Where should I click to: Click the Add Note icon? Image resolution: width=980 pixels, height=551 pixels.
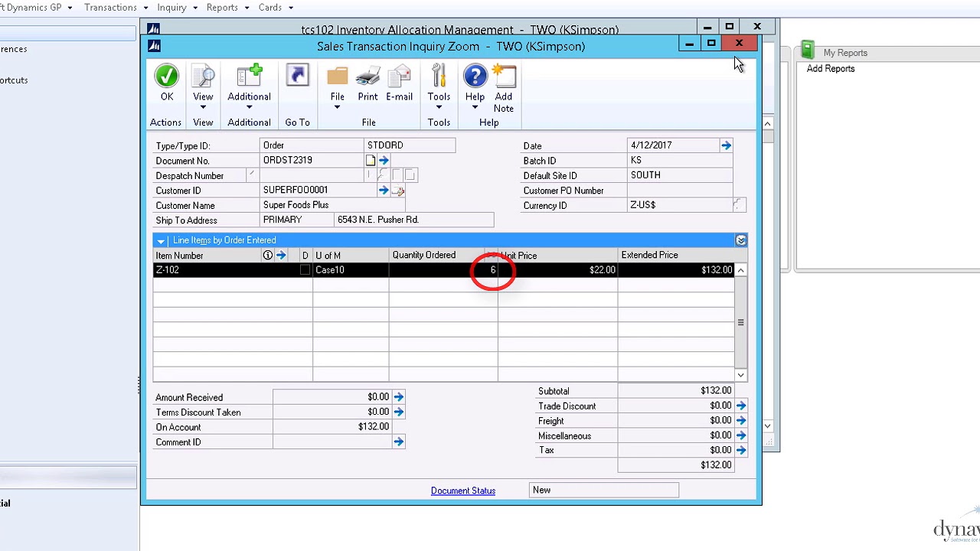pyautogui.click(x=504, y=76)
